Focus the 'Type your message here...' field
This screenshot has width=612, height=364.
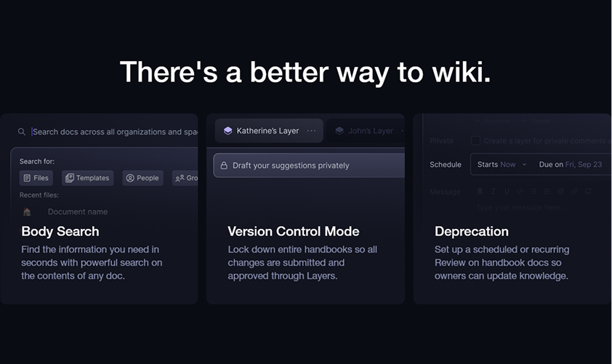[x=520, y=208]
